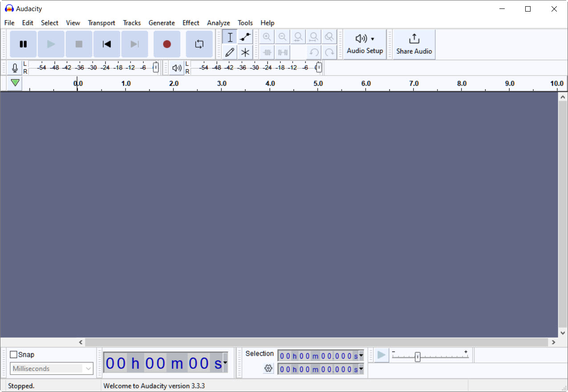Image resolution: width=568 pixels, height=392 pixels.
Task: Click the "Welcome to Audacity version 3.3.3" text
Action: [x=154, y=386]
